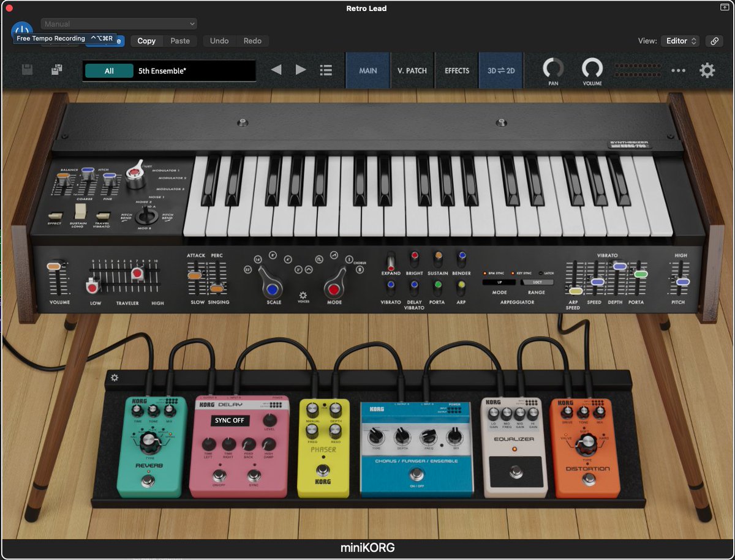Click the VOICES gear icon
The height and width of the screenshot is (560, 735).
[x=303, y=295]
